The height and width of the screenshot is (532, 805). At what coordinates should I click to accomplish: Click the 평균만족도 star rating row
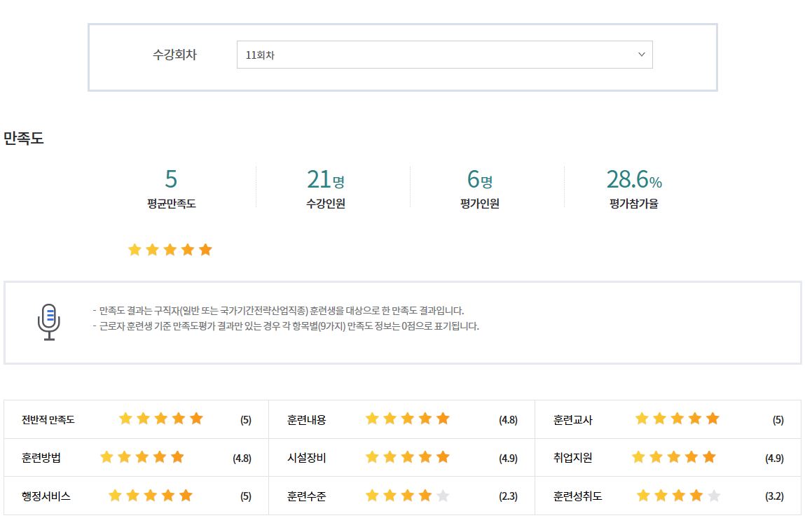[170, 250]
